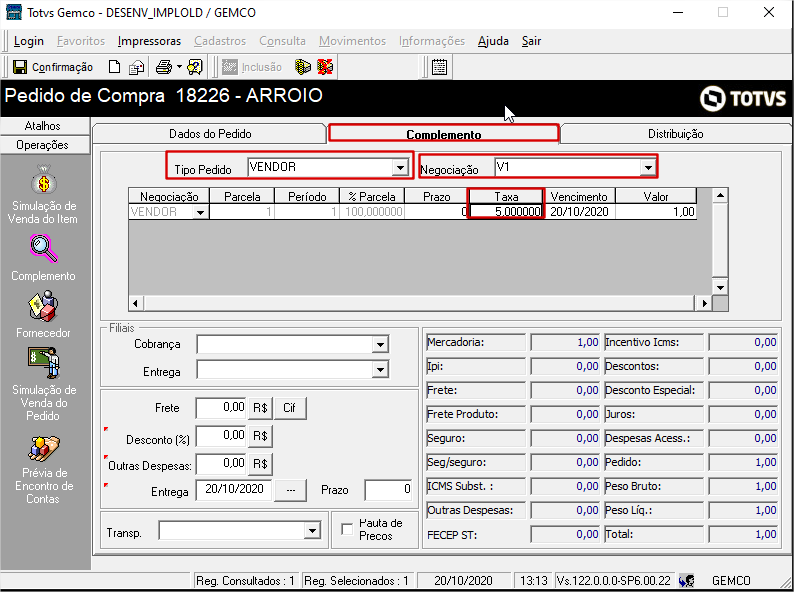The image size is (794, 592).
Task: Open the VENDOR dropdown in grid row
Action: pyautogui.click(x=201, y=212)
